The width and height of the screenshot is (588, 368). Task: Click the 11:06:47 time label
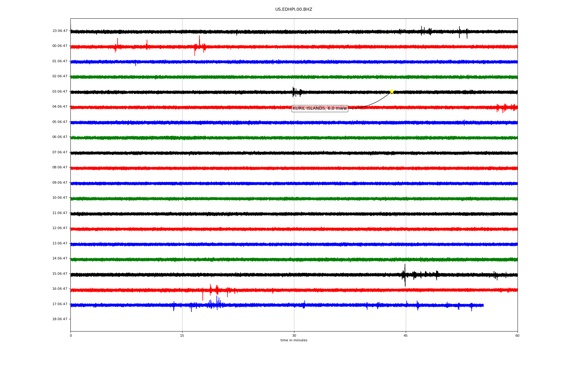60,213
